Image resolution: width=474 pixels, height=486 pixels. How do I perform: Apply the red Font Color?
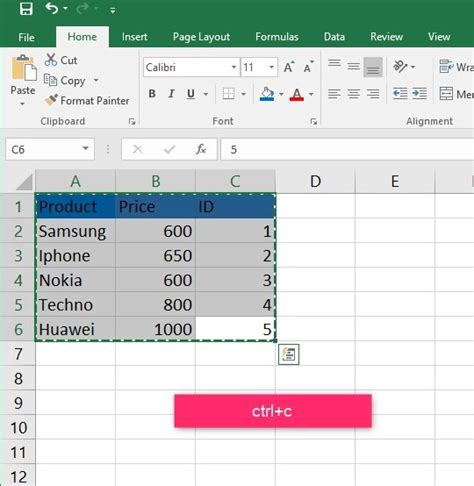pyautogui.click(x=297, y=94)
